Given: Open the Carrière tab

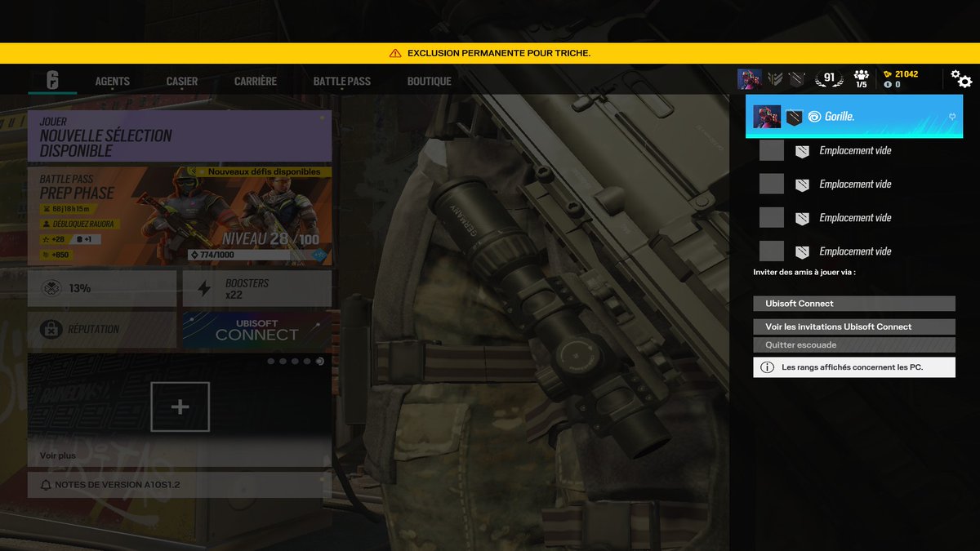Looking at the screenshot, I should (x=256, y=82).
